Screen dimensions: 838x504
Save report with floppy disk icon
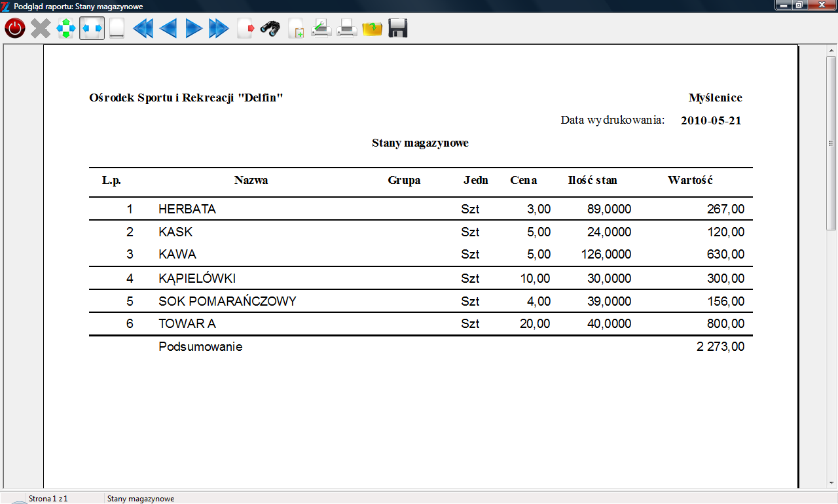398,28
